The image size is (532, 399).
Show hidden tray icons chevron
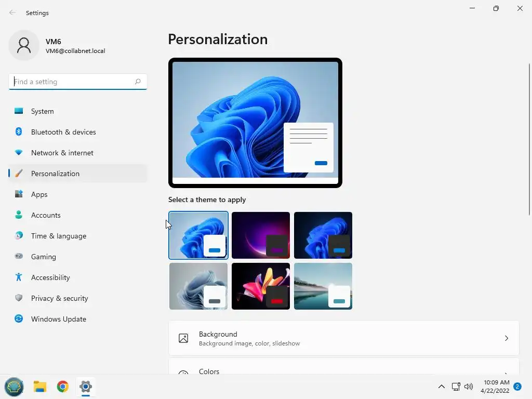click(x=442, y=387)
